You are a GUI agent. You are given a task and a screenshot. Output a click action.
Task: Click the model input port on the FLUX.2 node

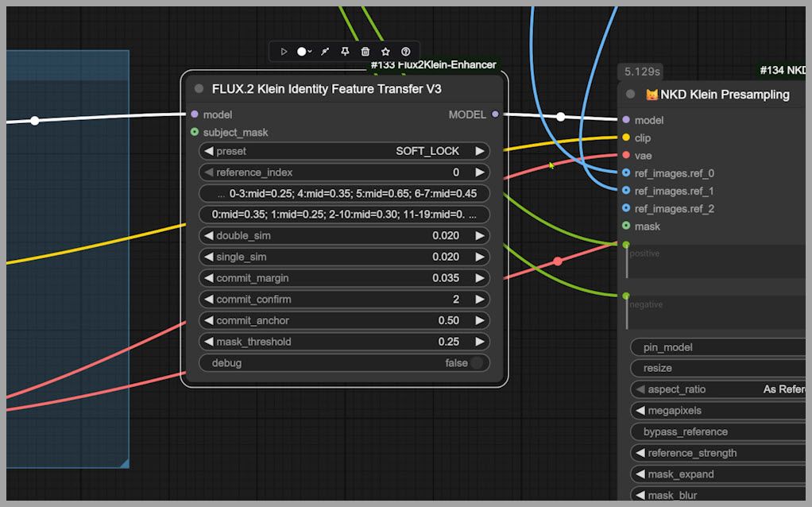(195, 114)
